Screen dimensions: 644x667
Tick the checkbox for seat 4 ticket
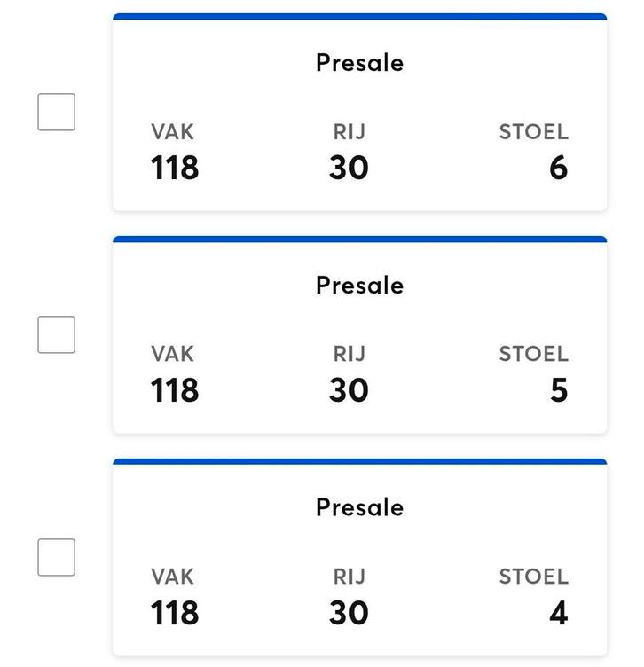pos(56,557)
